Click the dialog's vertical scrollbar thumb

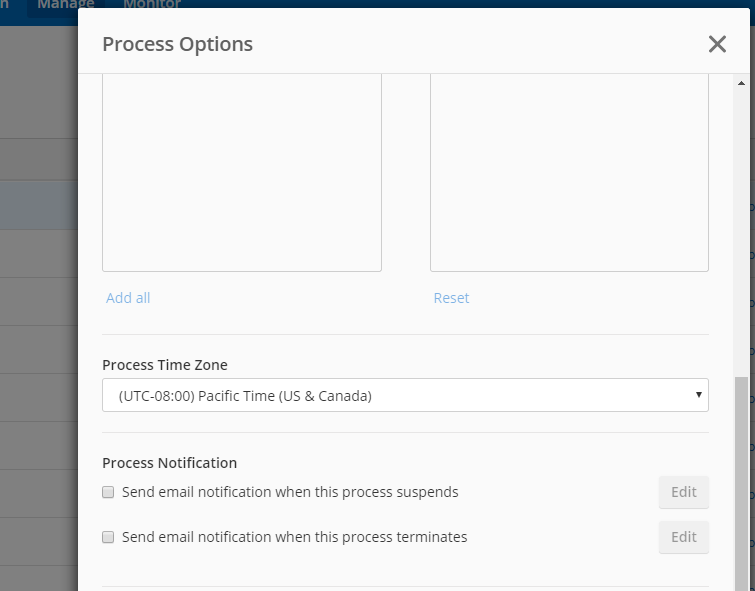(741, 484)
